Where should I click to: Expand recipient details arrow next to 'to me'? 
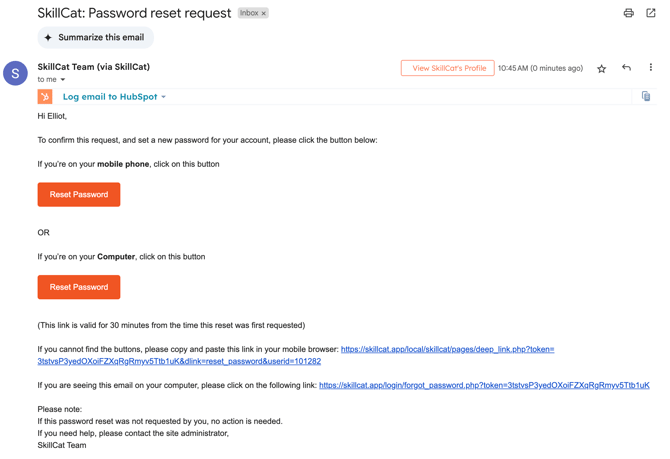click(x=63, y=79)
